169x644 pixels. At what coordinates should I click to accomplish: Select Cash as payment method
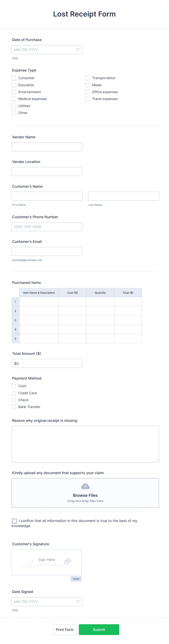pyautogui.click(x=14, y=386)
